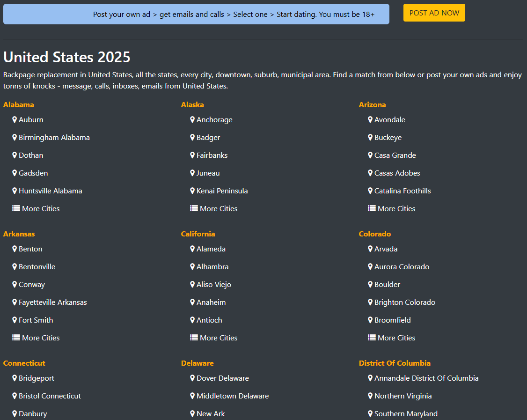This screenshot has height=420, width=527.
Task: Click the blue post-your-own-ad banner
Action: (x=196, y=14)
